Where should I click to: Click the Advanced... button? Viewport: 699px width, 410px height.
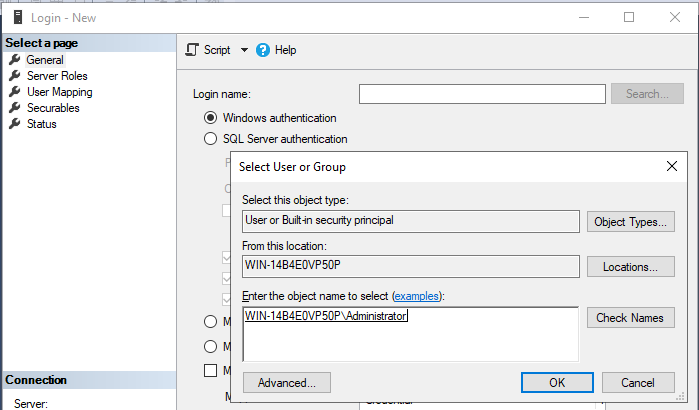click(x=287, y=382)
